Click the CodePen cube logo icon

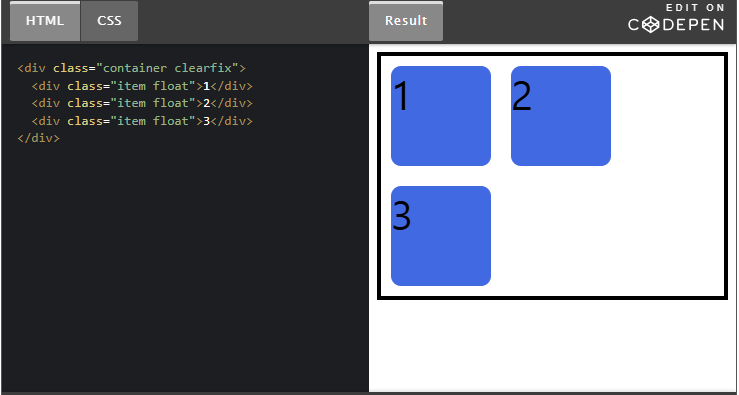(x=651, y=25)
